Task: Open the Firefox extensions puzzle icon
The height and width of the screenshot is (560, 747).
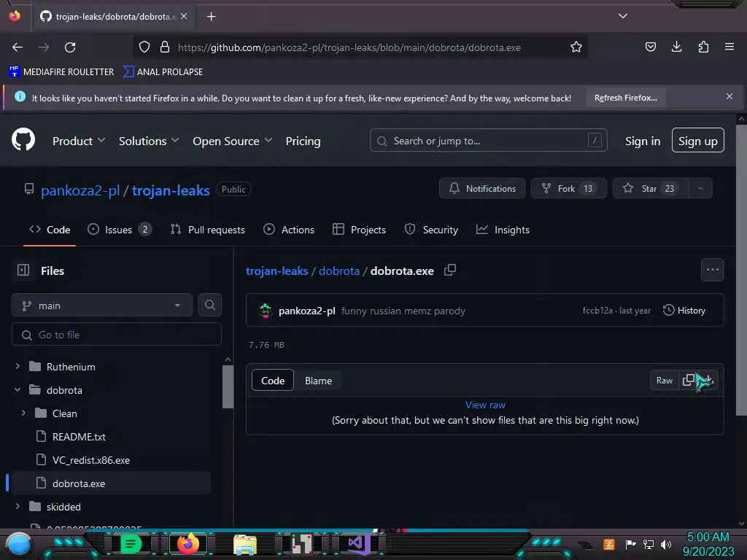Action: pos(703,47)
